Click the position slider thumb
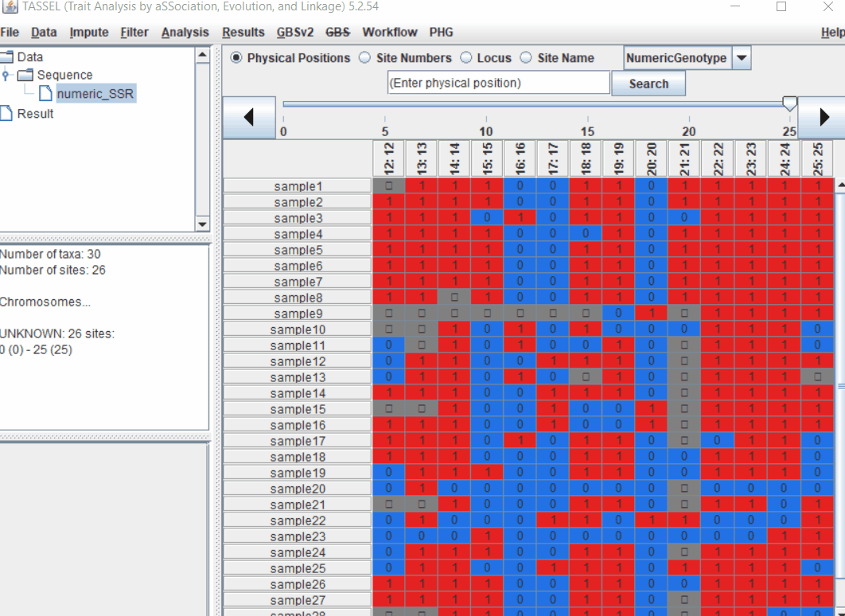This screenshot has height=616, width=845. click(789, 104)
